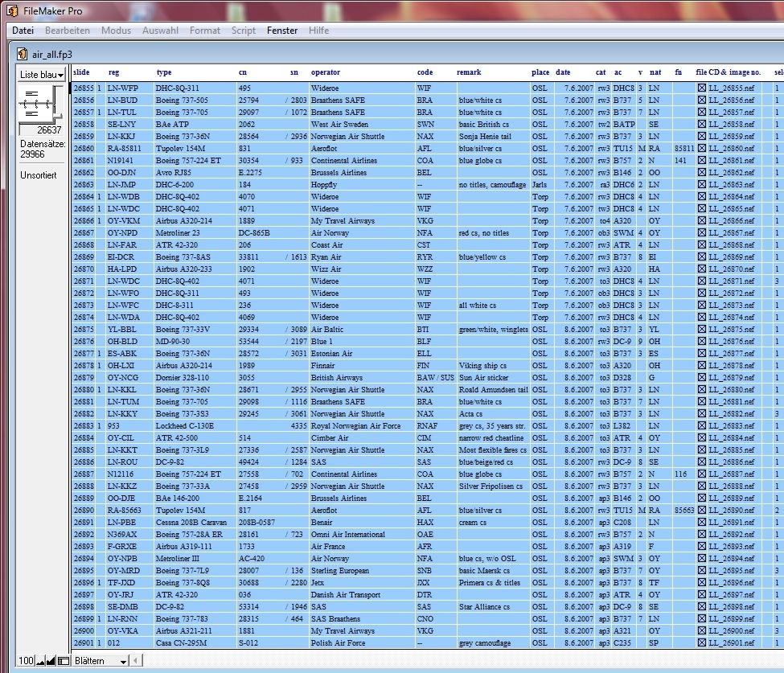This screenshot has width=784, height=673.
Task: Toggle the file CD checkbox for record 26901
Action: pos(702,642)
